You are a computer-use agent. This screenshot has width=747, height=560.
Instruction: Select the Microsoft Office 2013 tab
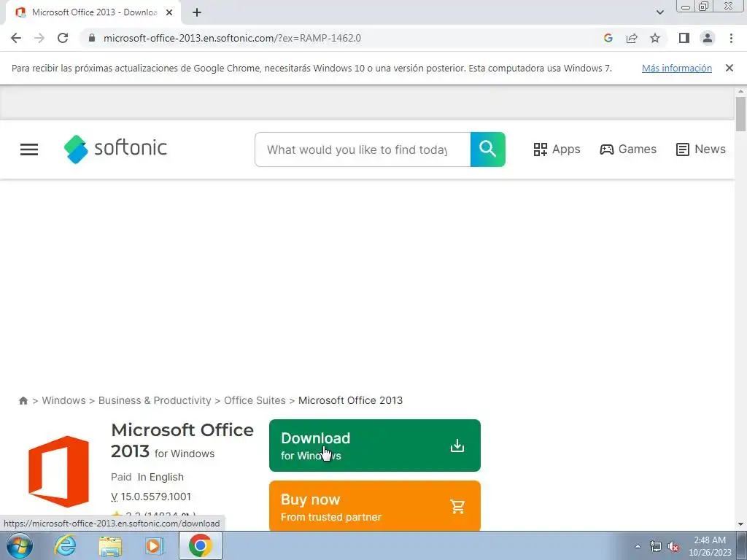tap(93, 12)
